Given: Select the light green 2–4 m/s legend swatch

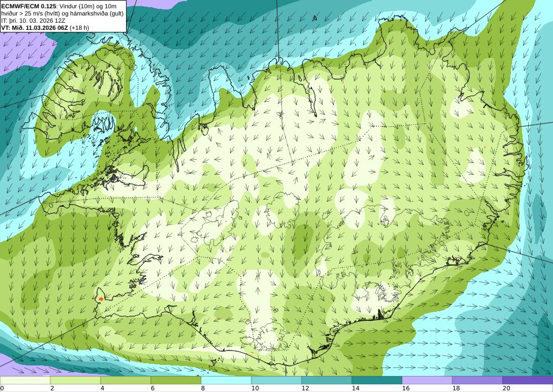Looking at the screenshot, I should 75,380.
